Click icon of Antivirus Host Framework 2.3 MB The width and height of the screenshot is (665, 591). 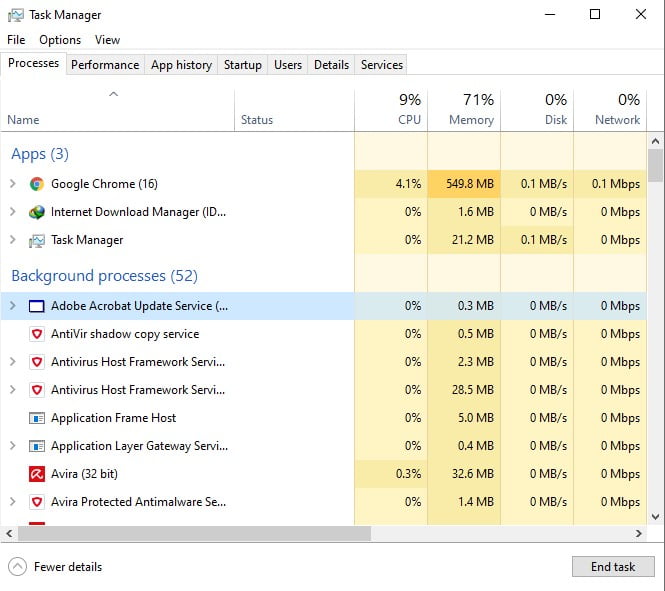click(x=37, y=362)
